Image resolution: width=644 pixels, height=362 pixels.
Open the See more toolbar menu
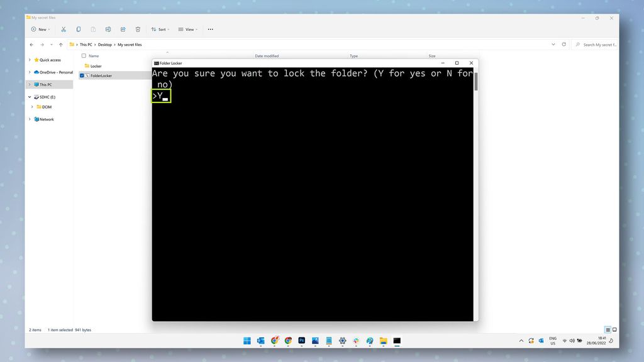[210, 29]
